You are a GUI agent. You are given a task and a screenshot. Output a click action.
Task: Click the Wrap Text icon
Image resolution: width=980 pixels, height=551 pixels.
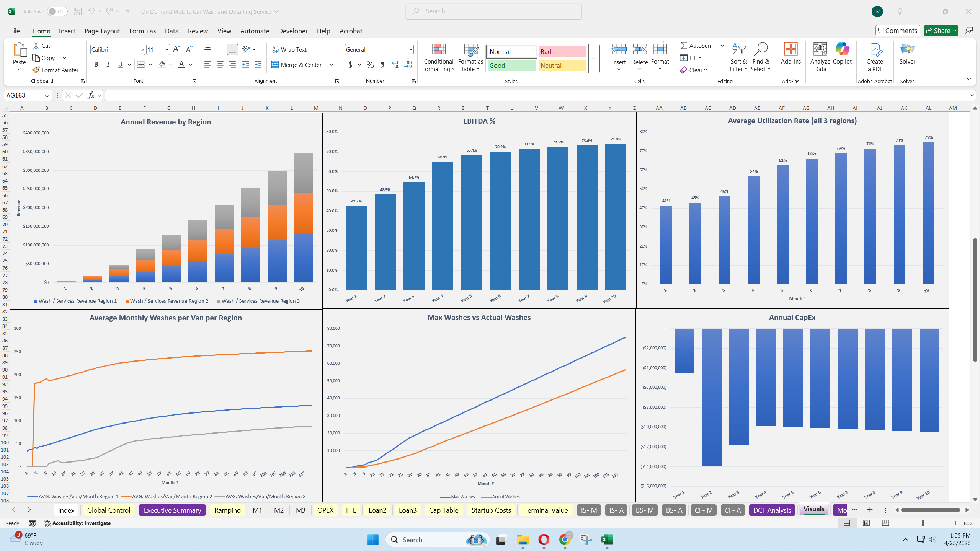click(275, 49)
